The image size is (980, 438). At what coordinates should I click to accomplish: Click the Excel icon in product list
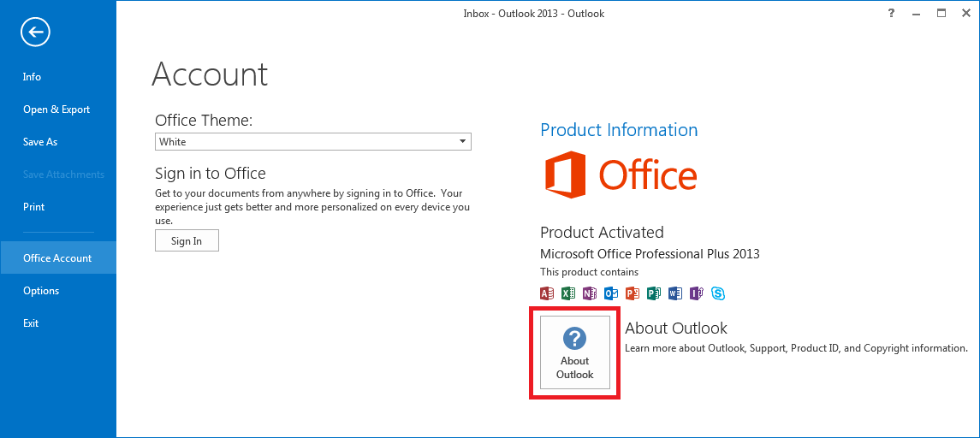[568, 293]
